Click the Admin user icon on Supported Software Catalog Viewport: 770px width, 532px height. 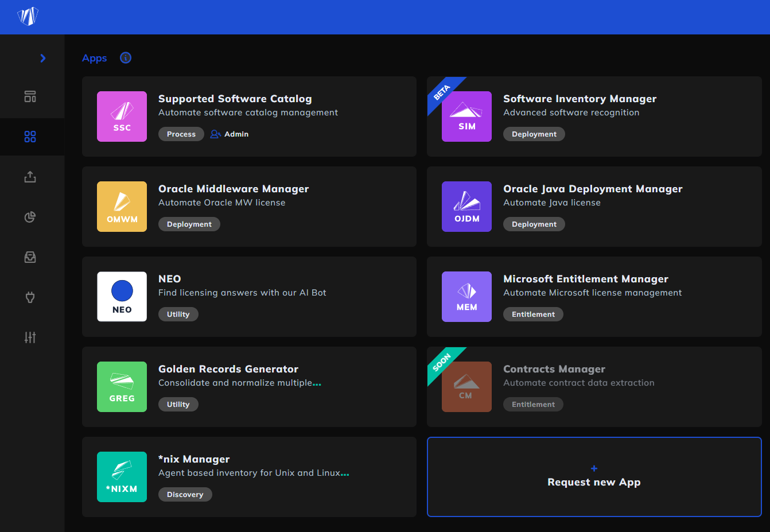pyautogui.click(x=215, y=134)
